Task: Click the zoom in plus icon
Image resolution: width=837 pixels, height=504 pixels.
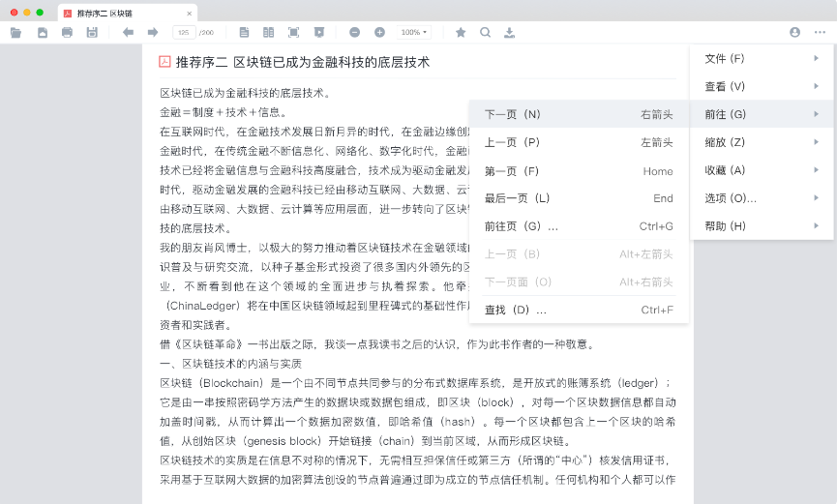Action: [x=379, y=33]
